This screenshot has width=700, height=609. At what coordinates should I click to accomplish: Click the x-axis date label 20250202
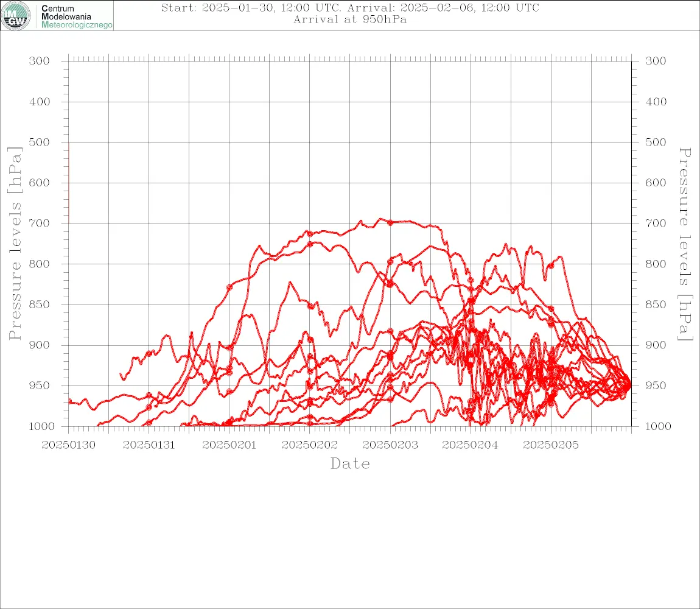click(310, 445)
